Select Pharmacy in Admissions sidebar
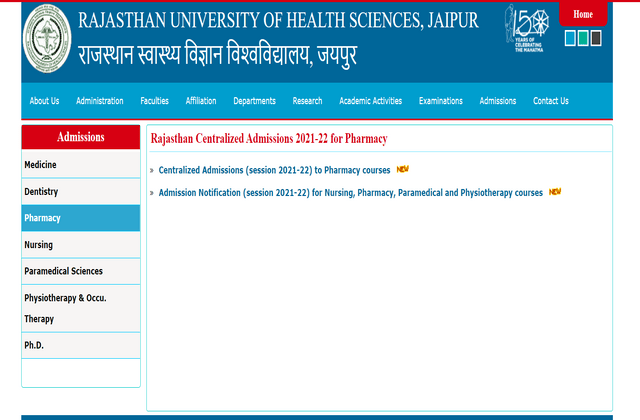Image resolution: width=640 pixels, height=420 pixels. 81,218
